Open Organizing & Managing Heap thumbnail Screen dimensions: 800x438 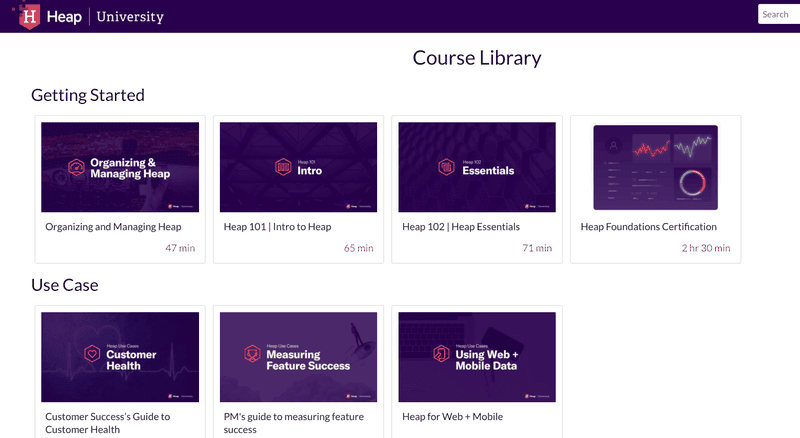tap(120, 167)
